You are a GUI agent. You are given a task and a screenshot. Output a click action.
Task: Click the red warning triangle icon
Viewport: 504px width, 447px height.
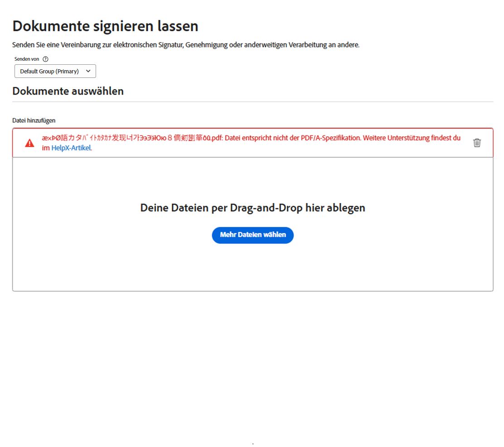(x=29, y=143)
